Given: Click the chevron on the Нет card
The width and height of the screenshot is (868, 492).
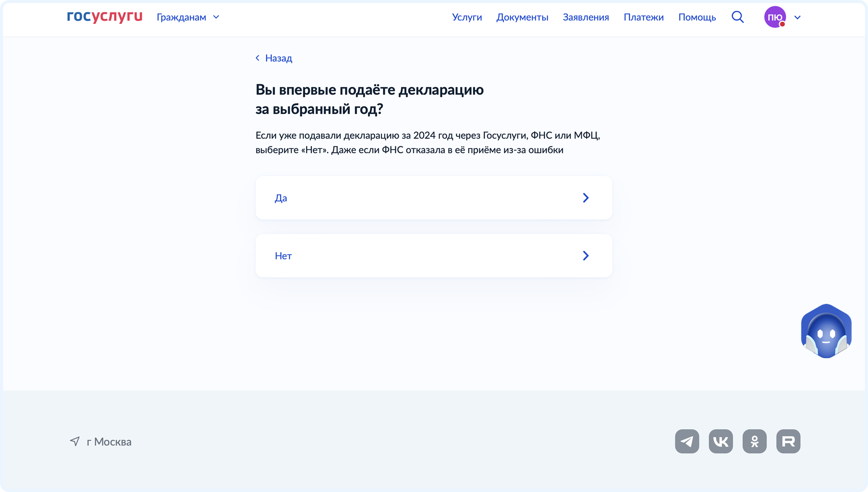Looking at the screenshot, I should click(586, 255).
